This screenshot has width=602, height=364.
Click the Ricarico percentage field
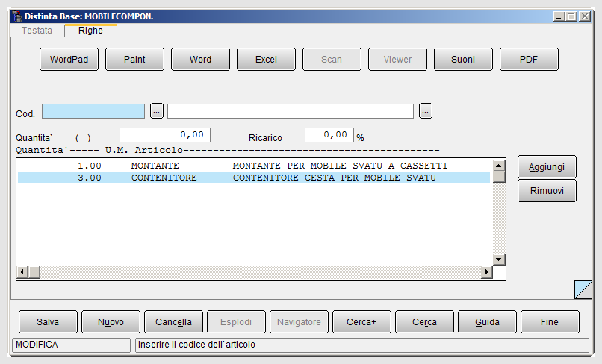coord(329,135)
